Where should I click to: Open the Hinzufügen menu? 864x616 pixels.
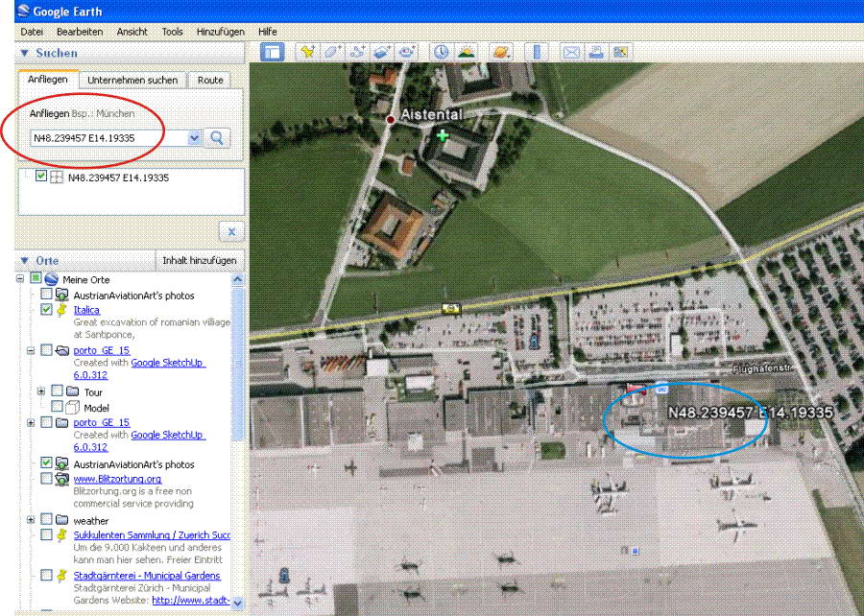pos(221,32)
